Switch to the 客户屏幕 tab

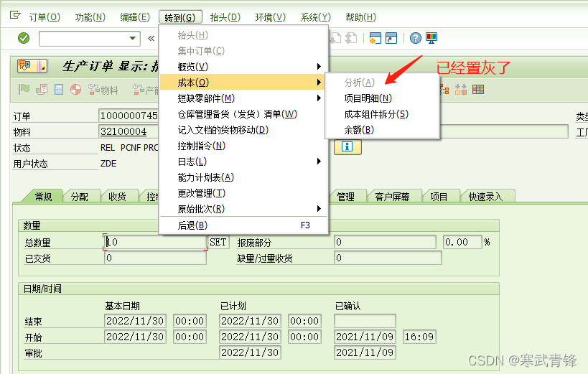(x=392, y=197)
